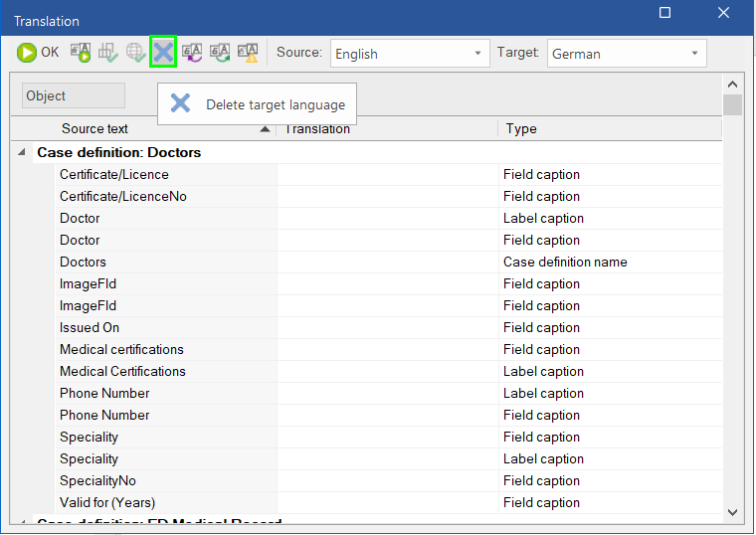Click the vertical scrollbar thumb
Screen dimensions: 756x535
click(732, 104)
